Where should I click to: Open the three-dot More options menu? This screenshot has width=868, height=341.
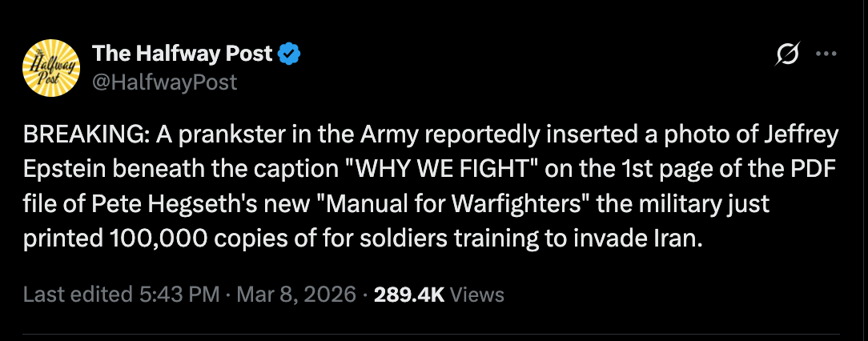pyautogui.click(x=826, y=55)
